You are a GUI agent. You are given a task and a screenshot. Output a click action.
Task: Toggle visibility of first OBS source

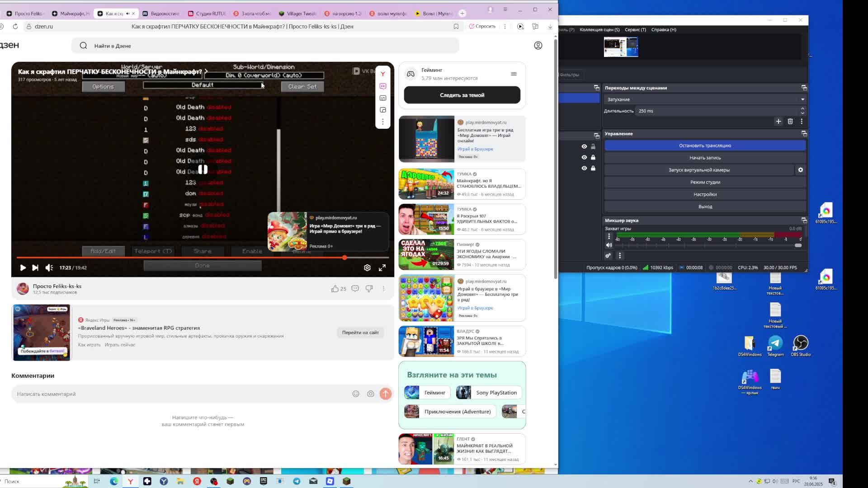coord(584,146)
